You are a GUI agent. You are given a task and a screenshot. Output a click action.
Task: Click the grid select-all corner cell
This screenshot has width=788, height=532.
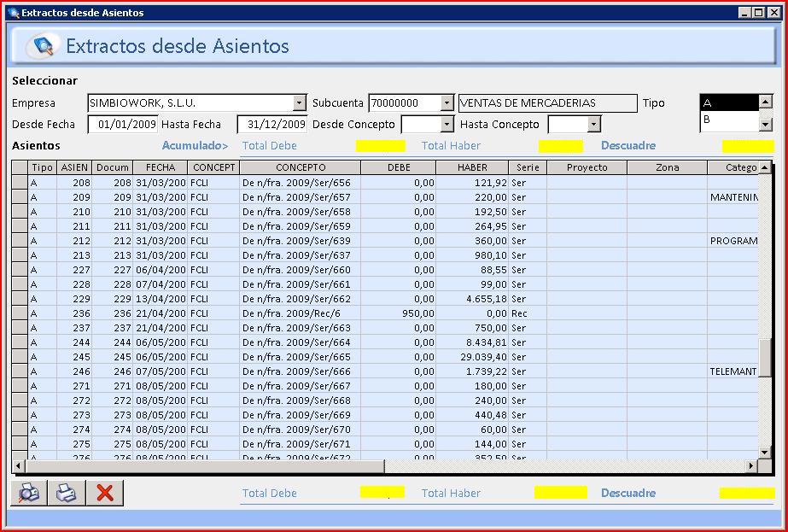[20, 167]
